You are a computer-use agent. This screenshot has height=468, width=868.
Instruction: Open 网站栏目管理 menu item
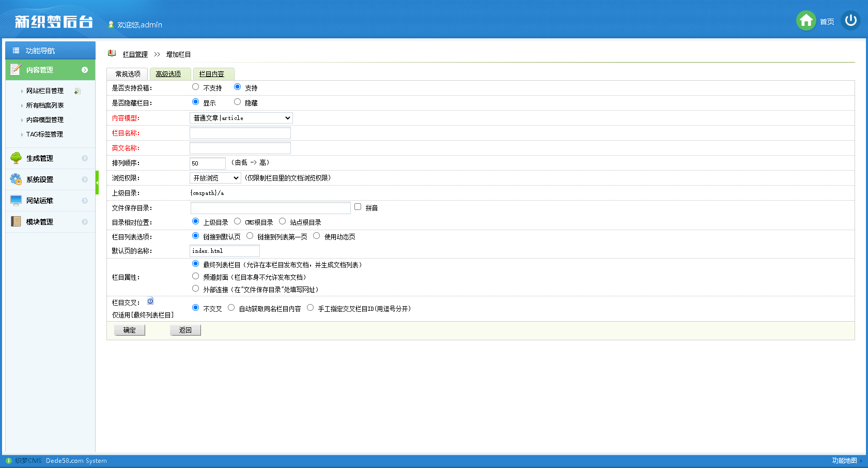45,91
